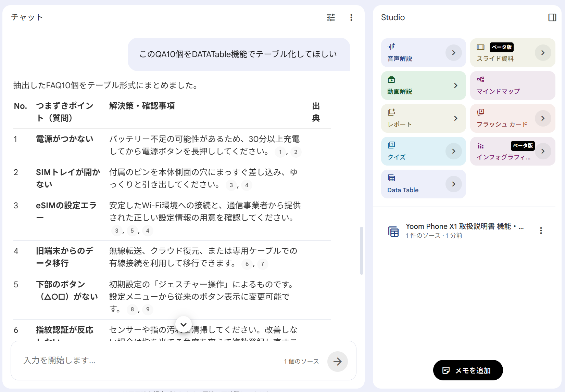The width and height of the screenshot is (565, 392).
Task: Click citation 2 in row 電源がつかない
Action: coord(296,152)
